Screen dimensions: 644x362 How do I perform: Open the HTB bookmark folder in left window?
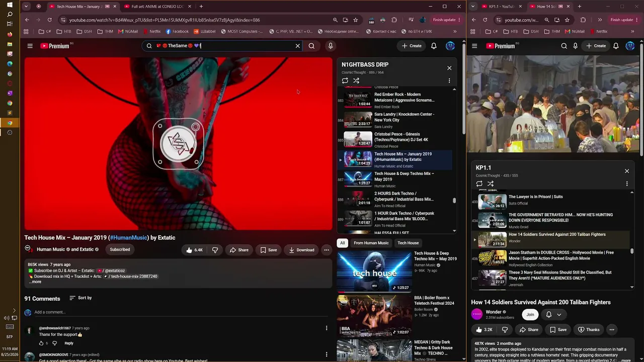click(64, 32)
